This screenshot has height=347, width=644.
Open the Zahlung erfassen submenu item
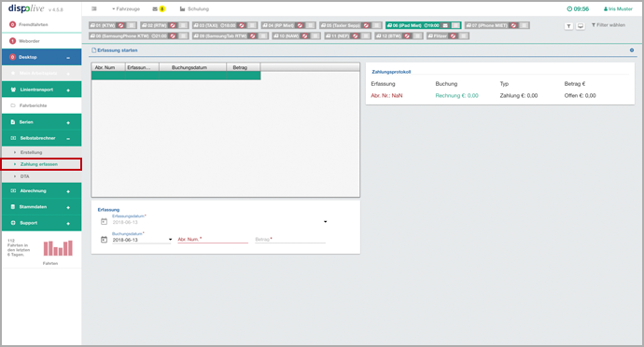[x=41, y=164]
